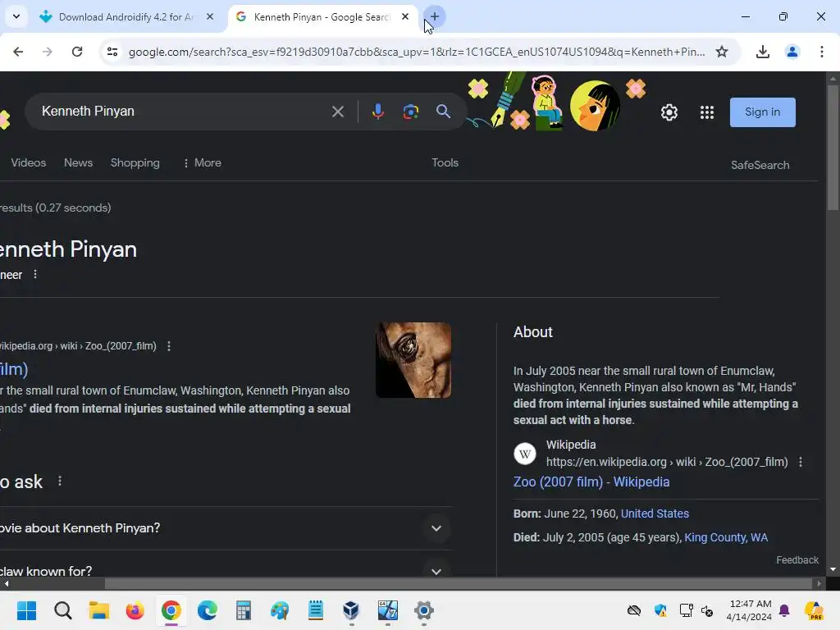Open Google apps grid

pyautogui.click(x=706, y=112)
